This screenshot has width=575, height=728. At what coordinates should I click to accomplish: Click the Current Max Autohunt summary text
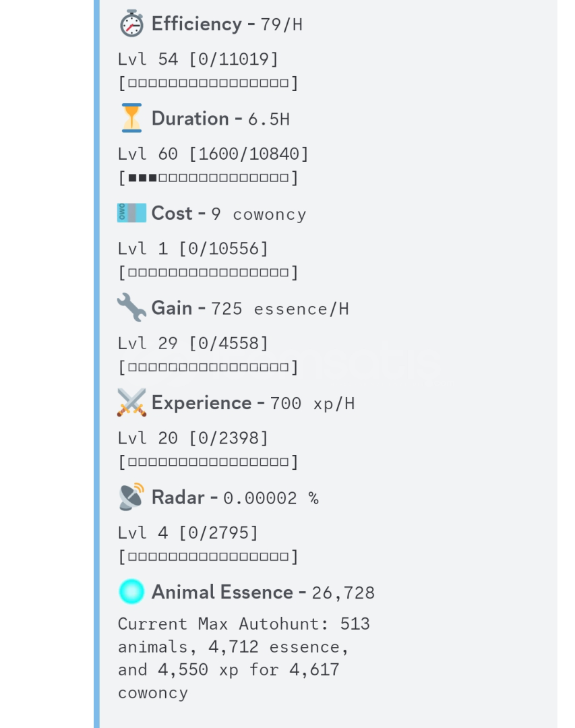(243, 658)
